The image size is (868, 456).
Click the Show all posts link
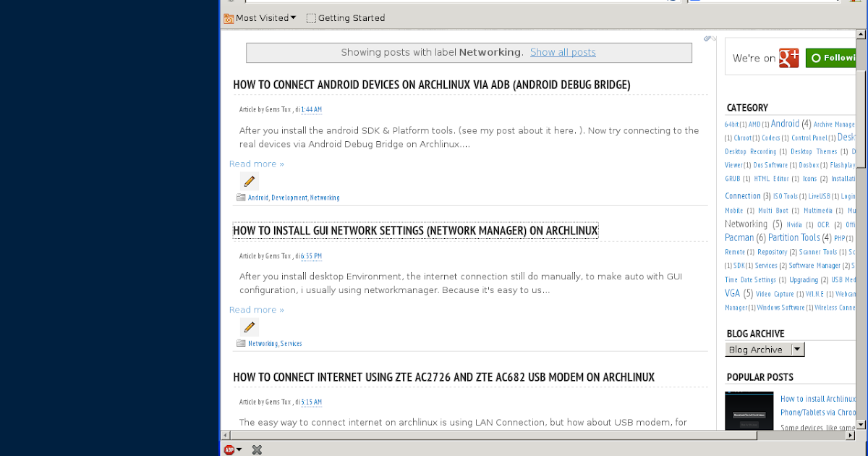point(563,52)
